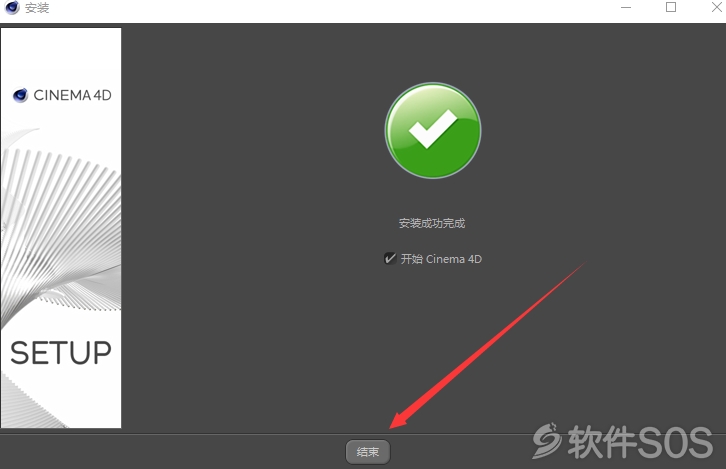Click the 安装成功完成 status message
The image size is (726, 469).
[432, 223]
